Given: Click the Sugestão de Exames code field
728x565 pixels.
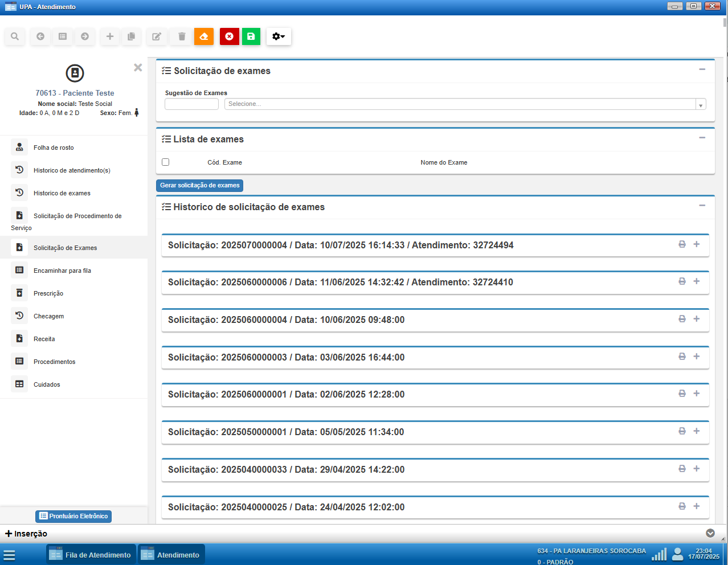Looking at the screenshot, I should pos(191,104).
